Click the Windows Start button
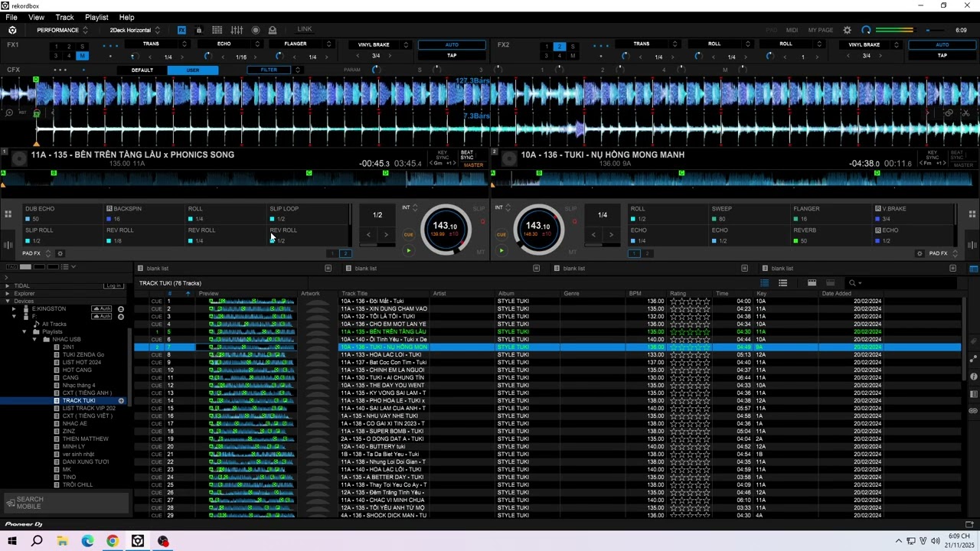The height and width of the screenshot is (551, 980). tap(12, 541)
